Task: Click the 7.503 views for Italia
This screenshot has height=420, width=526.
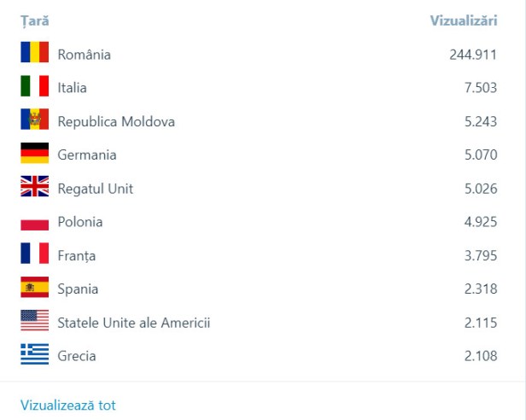Action: click(x=481, y=88)
